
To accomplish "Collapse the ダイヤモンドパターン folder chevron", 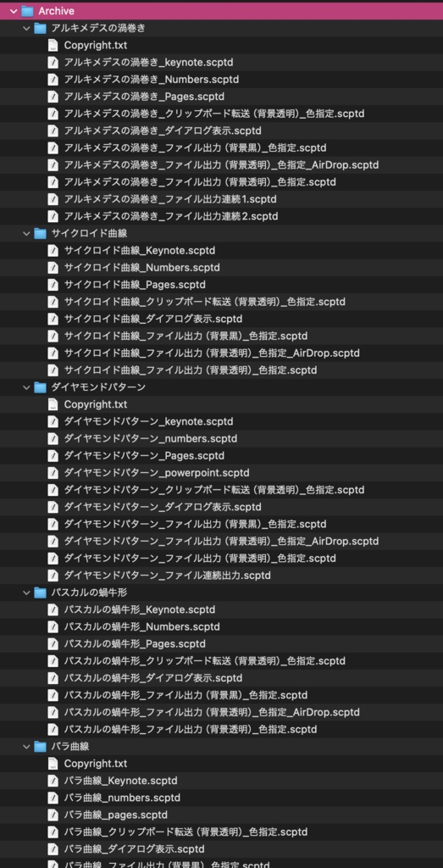I will [x=26, y=387].
